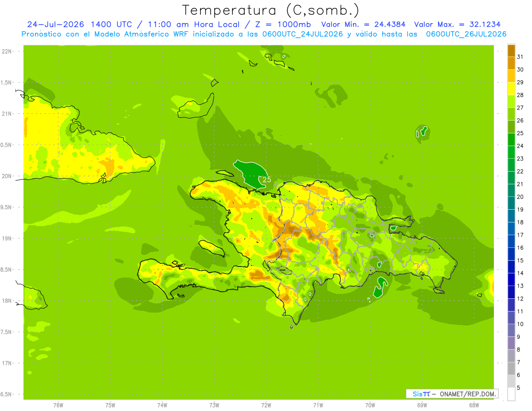Click the '73W' longitude label

click(214, 405)
